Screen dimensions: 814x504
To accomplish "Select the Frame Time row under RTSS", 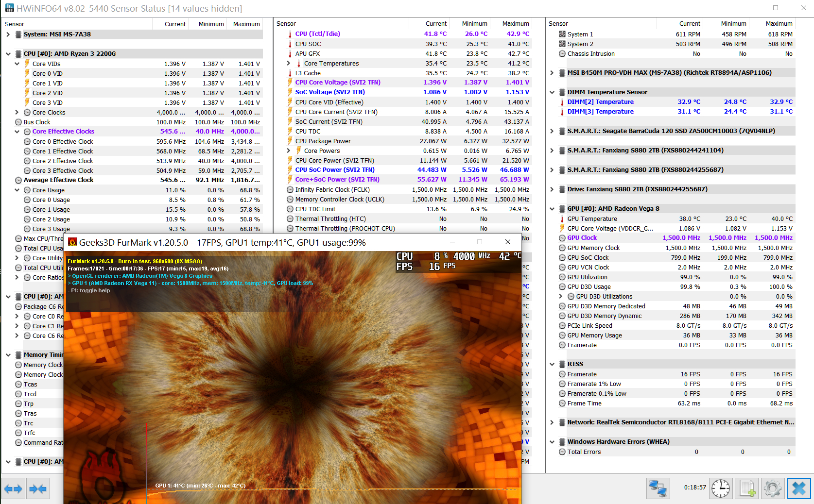I will [x=585, y=403].
